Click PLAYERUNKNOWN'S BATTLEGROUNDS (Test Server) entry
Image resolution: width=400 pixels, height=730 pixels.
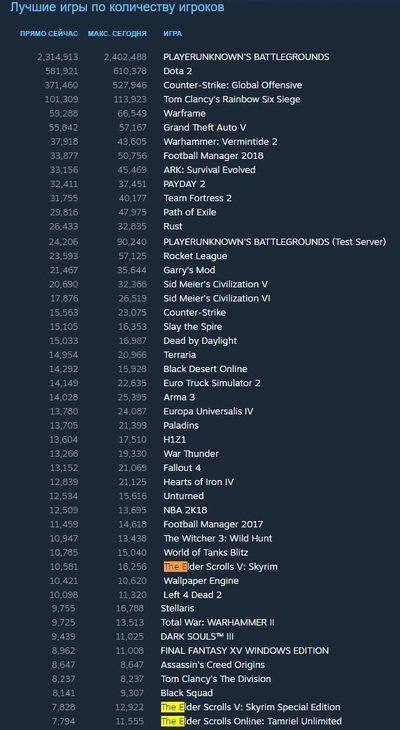coord(274,242)
